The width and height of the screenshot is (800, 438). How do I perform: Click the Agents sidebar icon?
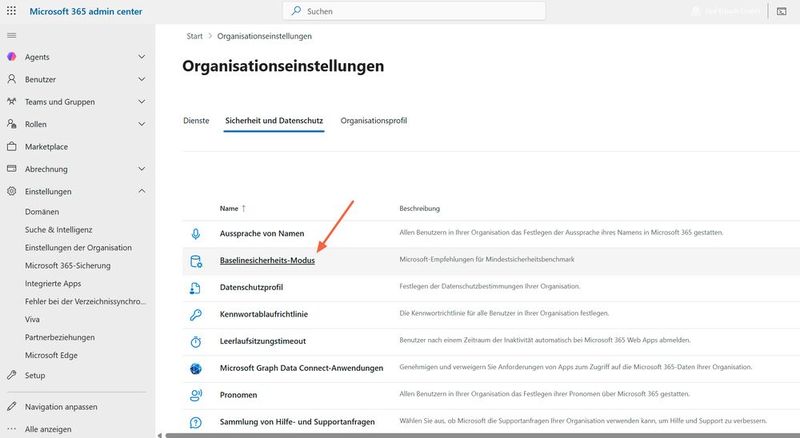point(11,57)
